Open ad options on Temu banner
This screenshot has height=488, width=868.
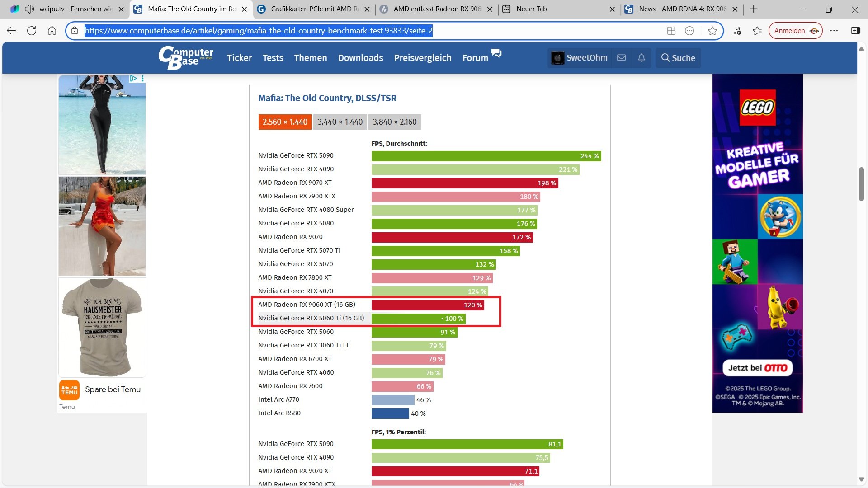pos(142,79)
